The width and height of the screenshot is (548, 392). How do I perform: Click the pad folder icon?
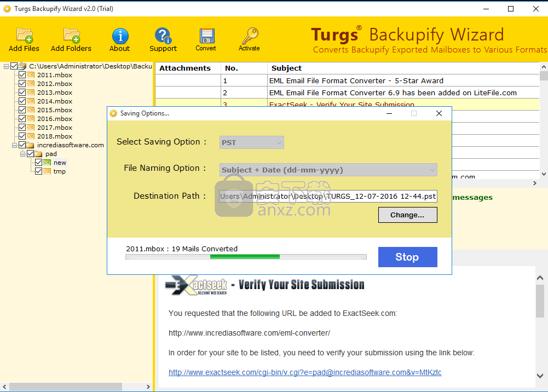click(38, 154)
